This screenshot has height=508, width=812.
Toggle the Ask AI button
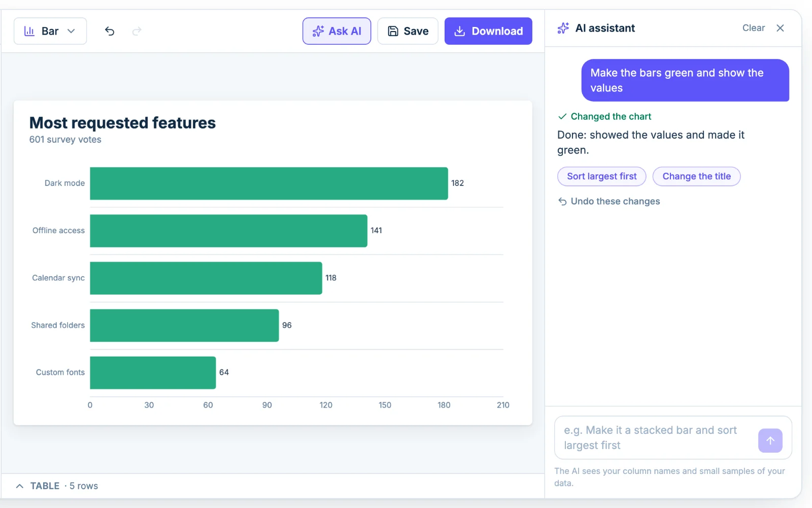337,31
